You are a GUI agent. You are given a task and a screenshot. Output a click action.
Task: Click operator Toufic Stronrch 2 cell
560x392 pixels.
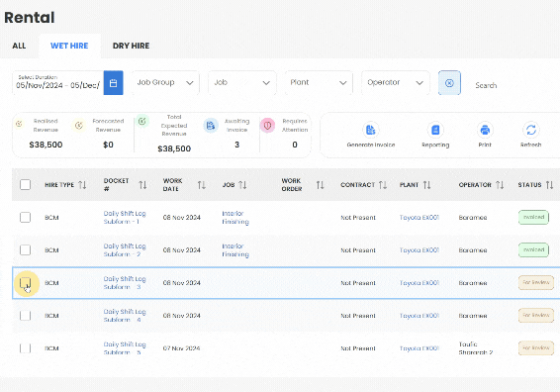[476, 348]
